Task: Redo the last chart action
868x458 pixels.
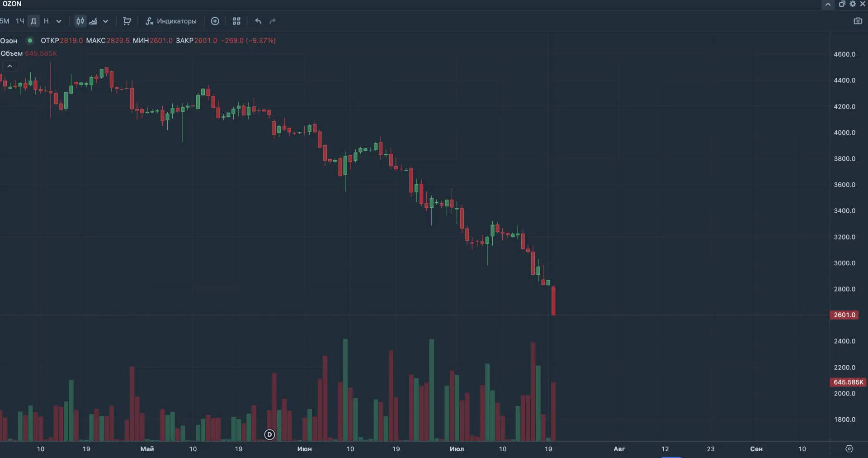Action: (x=273, y=21)
